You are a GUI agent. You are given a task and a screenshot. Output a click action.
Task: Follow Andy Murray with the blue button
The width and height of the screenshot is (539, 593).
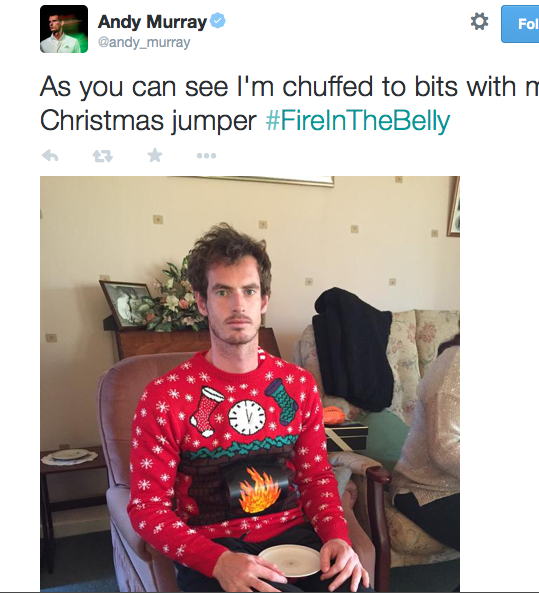coord(520,24)
